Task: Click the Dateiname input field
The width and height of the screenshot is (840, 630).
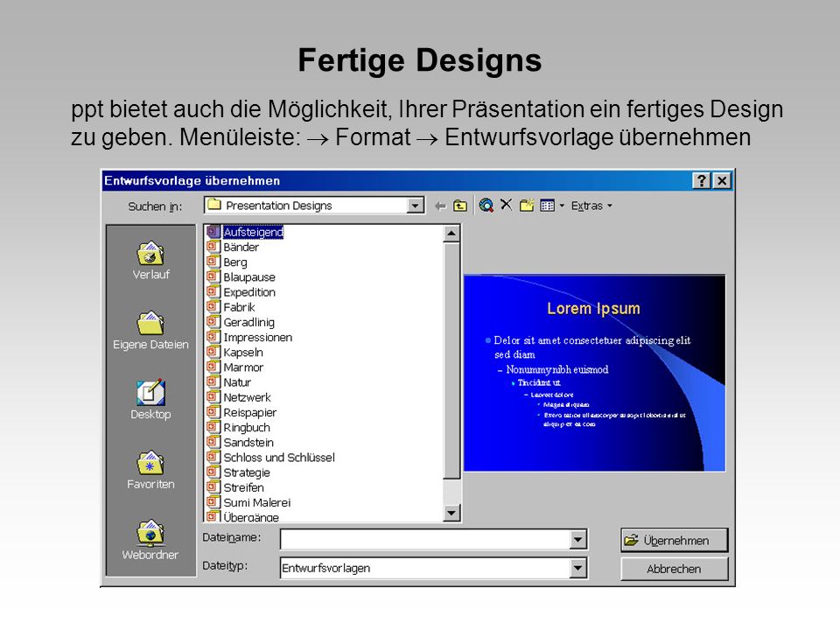Action: click(425, 540)
